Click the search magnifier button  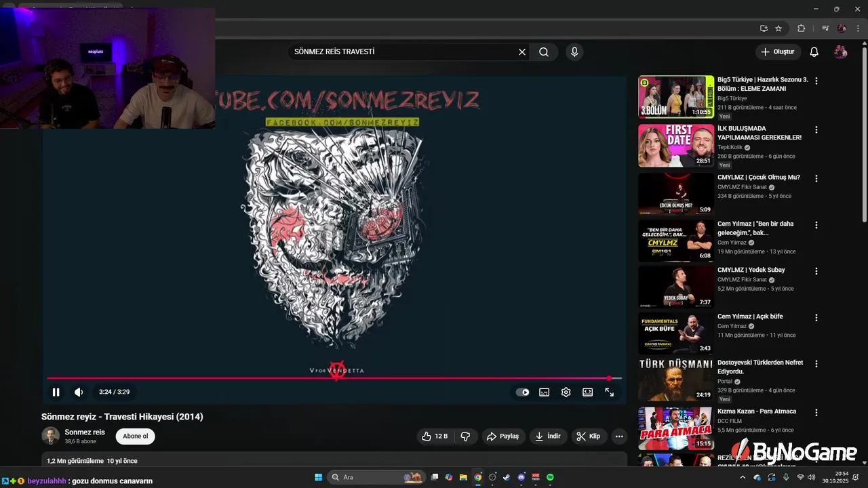tap(544, 52)
